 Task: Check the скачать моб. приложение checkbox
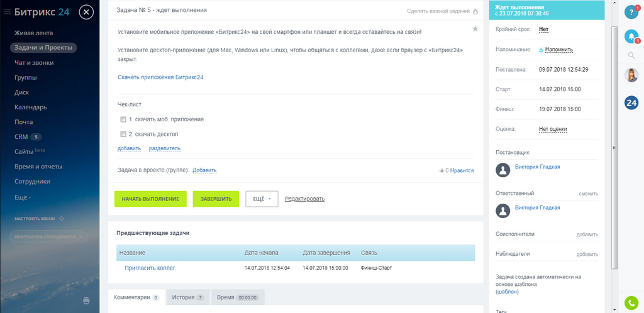pyautogui.click(x=123, y=119)
